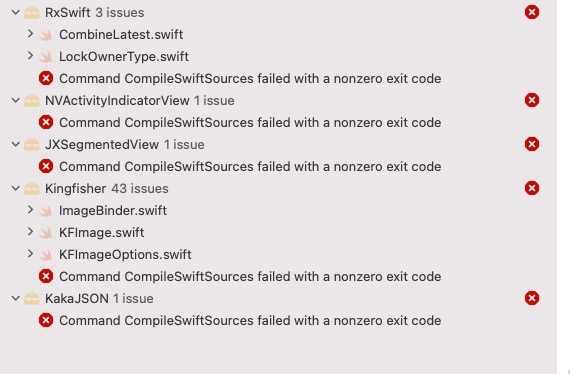Screen dimensions: 570x374
Task: Collapse the NVActivityIndicatorView group
Action: click(x=16, y=100)
